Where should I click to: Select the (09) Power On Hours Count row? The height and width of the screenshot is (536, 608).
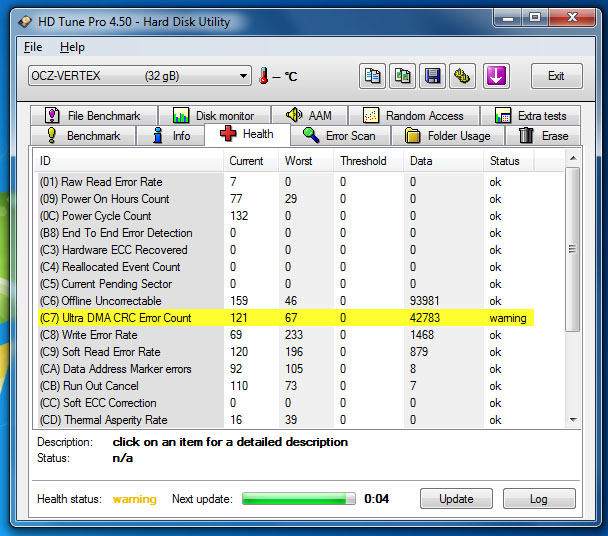(x=286, y=199)
